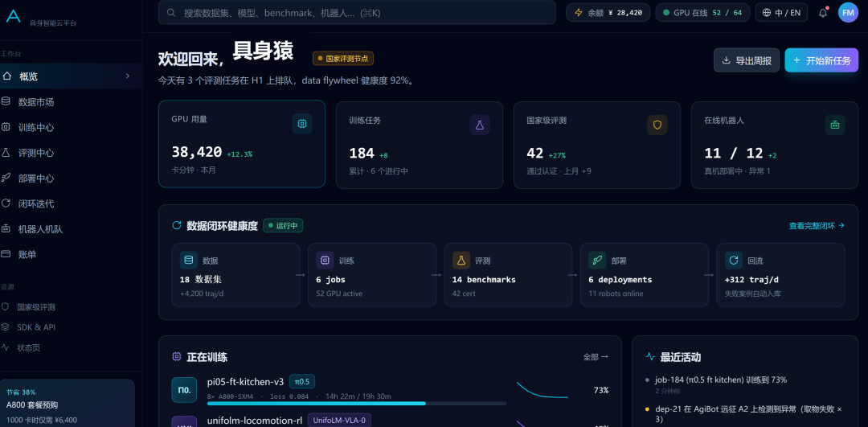Open the 查看完整闭环 link
Viewport: 868px width, 427px height.
(817, 225)
